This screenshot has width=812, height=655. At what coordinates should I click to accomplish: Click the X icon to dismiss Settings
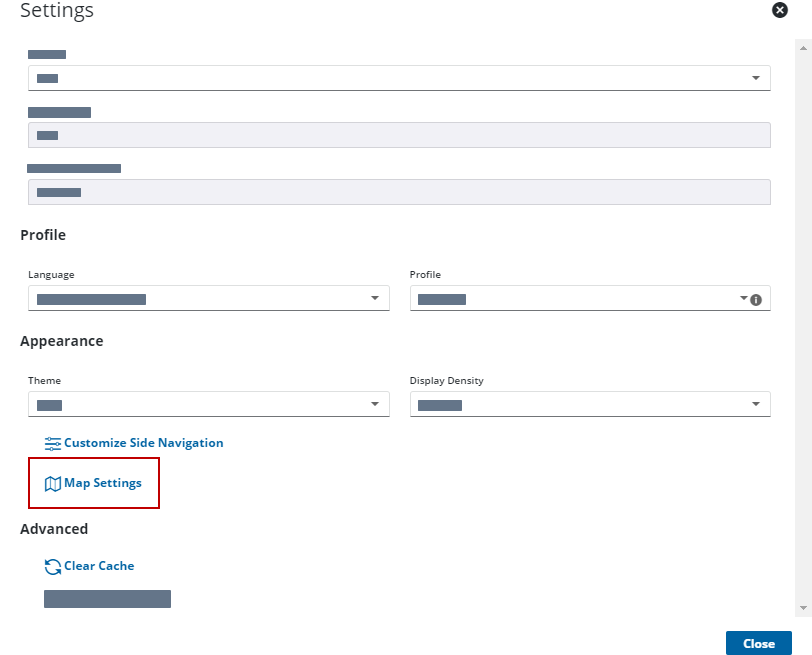(780, 10)
